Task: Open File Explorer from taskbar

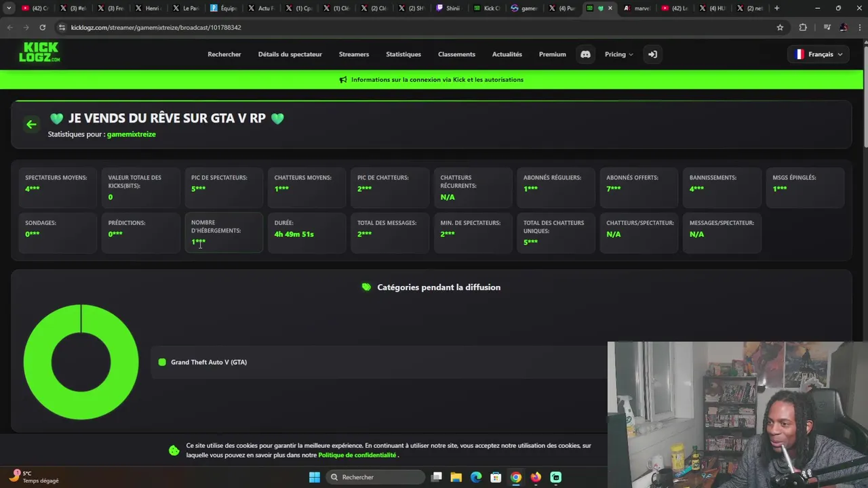Action: pyautogui.click(x=456, y=477)
